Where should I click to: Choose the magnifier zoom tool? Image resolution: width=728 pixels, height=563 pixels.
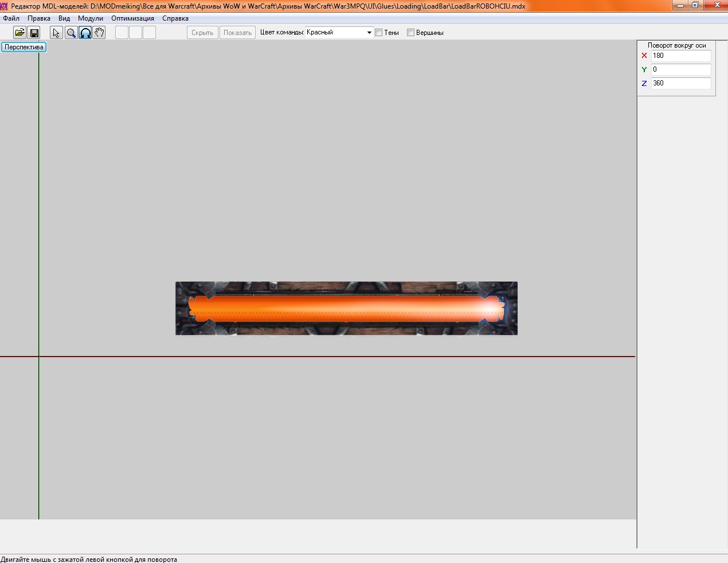[71, 33]
